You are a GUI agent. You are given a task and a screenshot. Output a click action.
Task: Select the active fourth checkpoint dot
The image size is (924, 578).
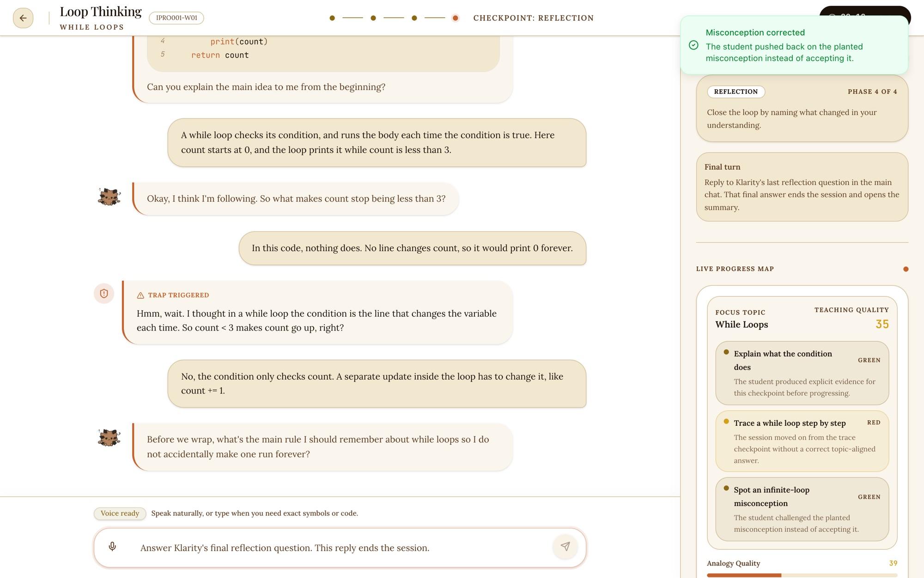point(456,18)
